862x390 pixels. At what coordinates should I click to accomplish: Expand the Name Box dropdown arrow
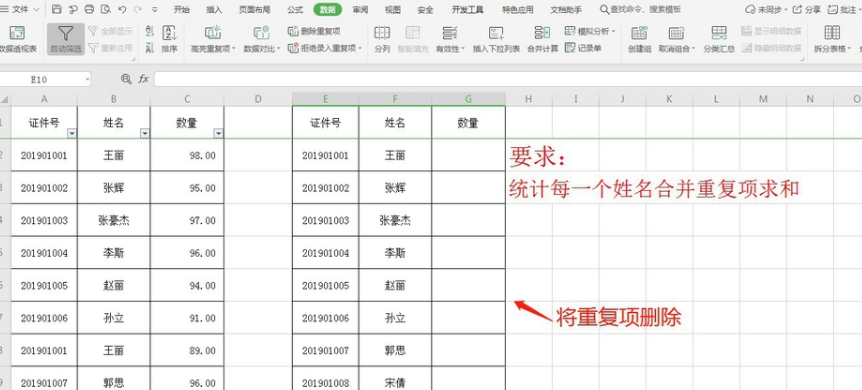click(87, 80)
